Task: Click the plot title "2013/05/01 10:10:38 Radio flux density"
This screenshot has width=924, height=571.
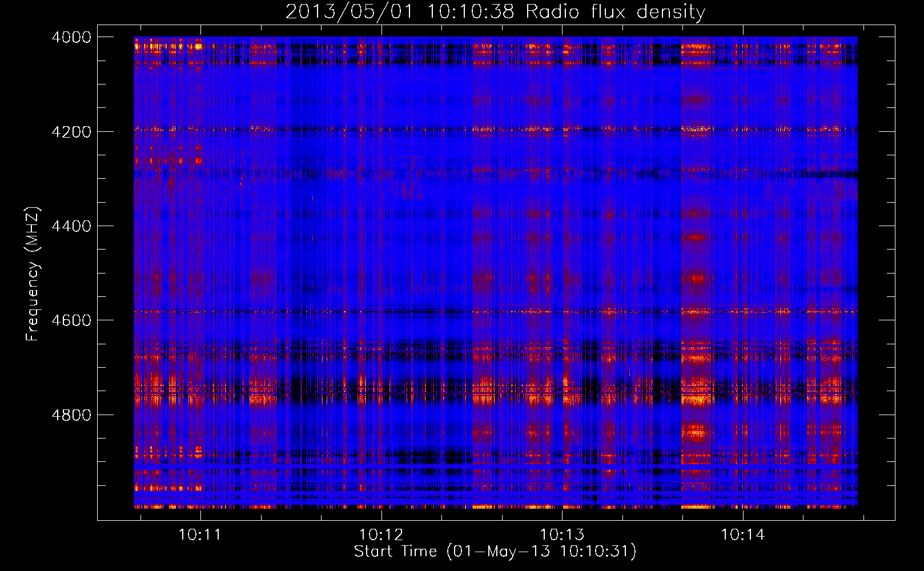Action: click(x=495, y=11)
